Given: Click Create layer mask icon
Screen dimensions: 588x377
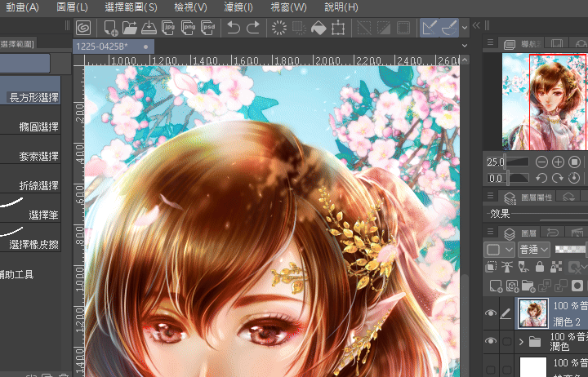Looking at the screenshot, I should pos(577,286).
